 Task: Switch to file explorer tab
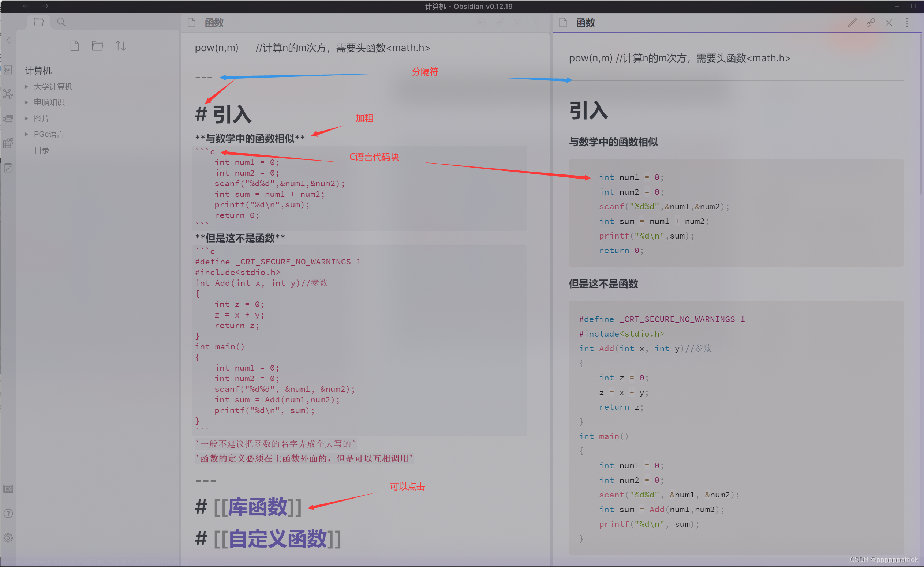click(x=39, y=22)
